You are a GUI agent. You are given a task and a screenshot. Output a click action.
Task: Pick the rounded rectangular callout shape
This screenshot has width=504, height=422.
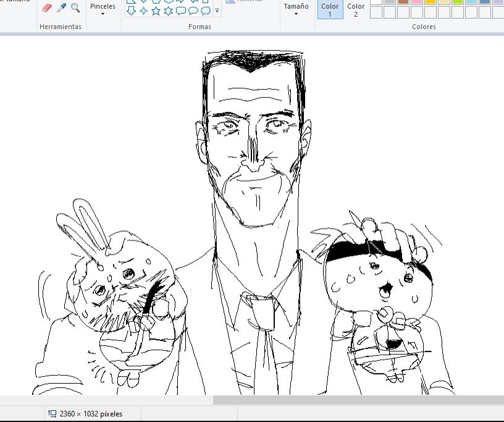click(180, 11)
